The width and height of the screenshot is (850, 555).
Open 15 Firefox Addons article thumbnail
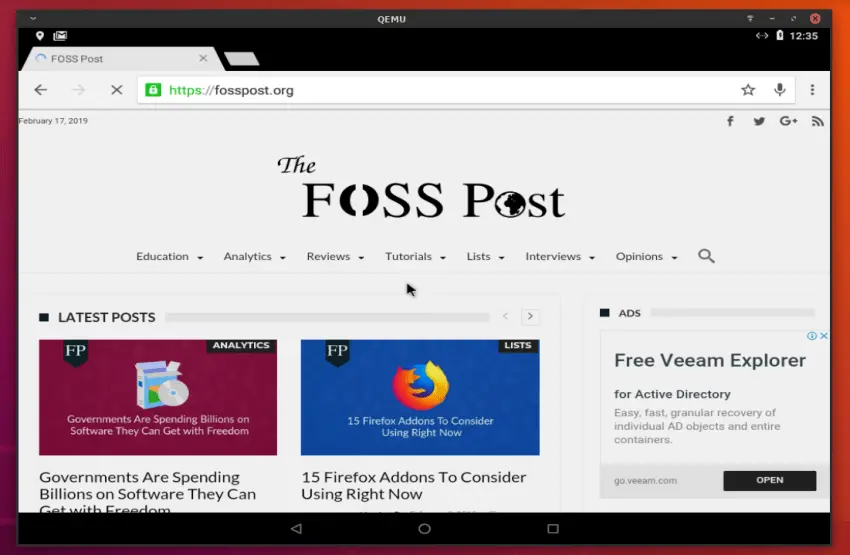click(x=420, y=397)
